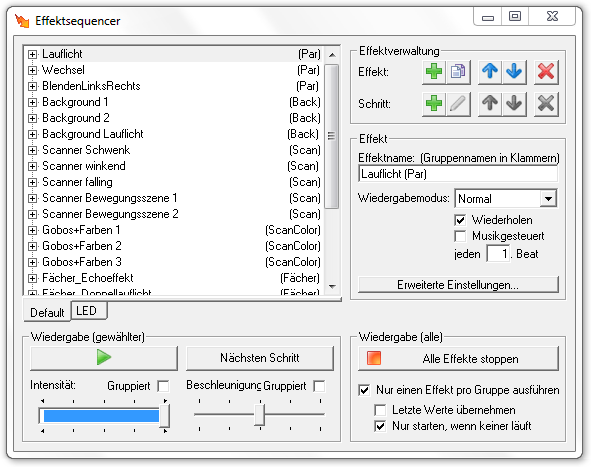The image size is (591, 467).
Task: Select Scanner Bewegungsszene 1
Action: pyautogui.click(x=109, y=198)
